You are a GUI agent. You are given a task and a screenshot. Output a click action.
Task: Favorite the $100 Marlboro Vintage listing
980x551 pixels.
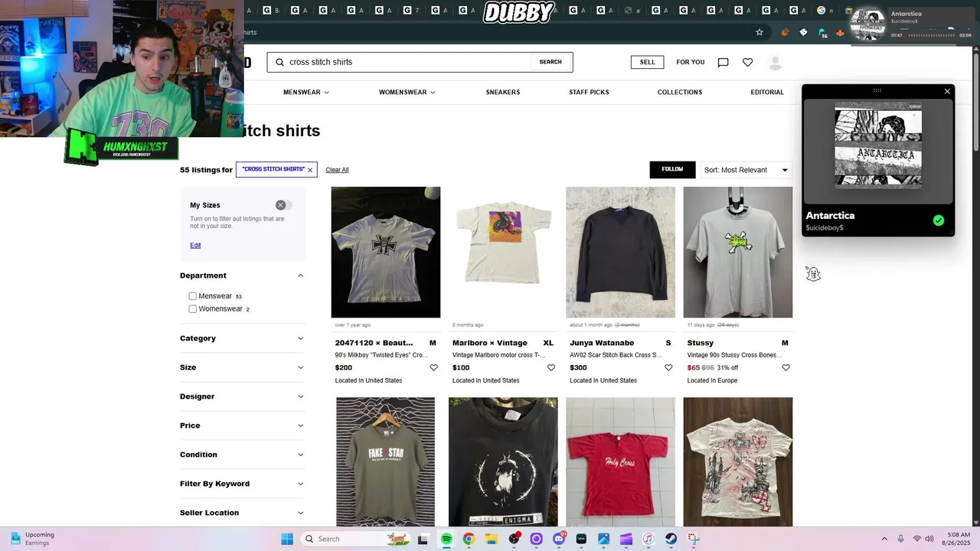[551, 368]
